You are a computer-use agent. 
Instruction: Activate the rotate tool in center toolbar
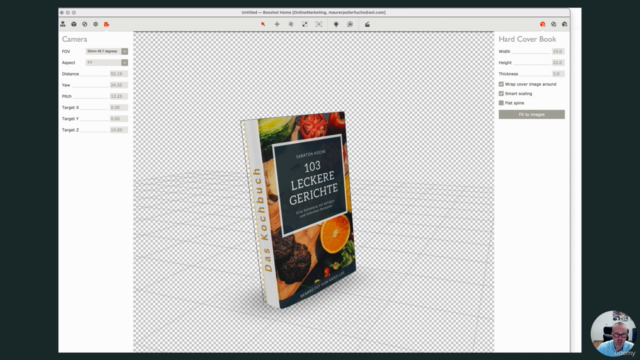point(291,24)
